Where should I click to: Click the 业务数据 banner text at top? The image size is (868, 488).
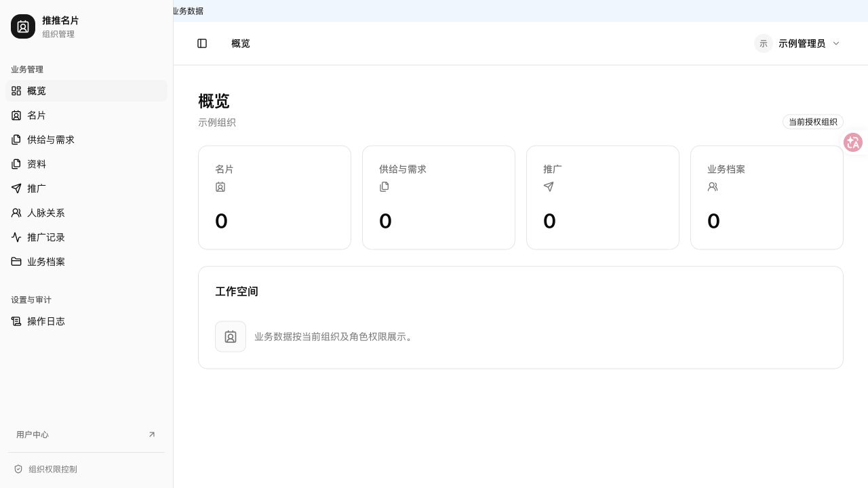pyautogui.click(x=189, y=11)
